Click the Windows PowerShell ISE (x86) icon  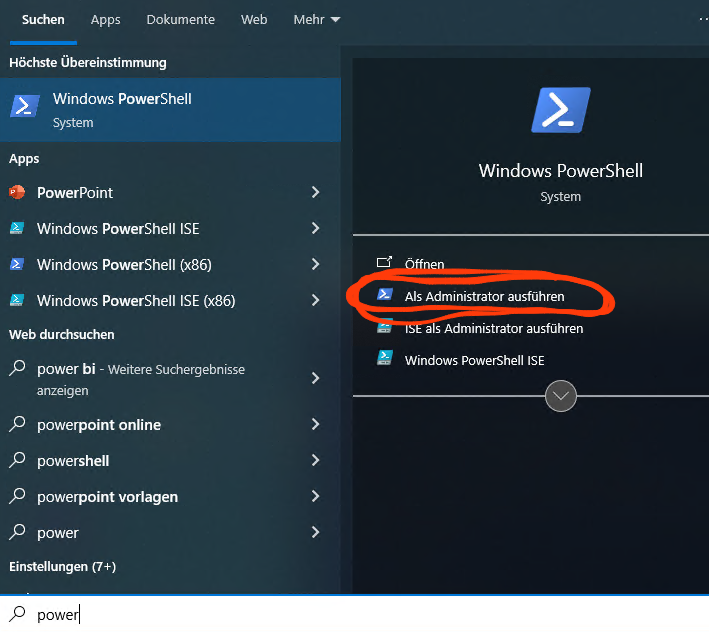point(17,300)
